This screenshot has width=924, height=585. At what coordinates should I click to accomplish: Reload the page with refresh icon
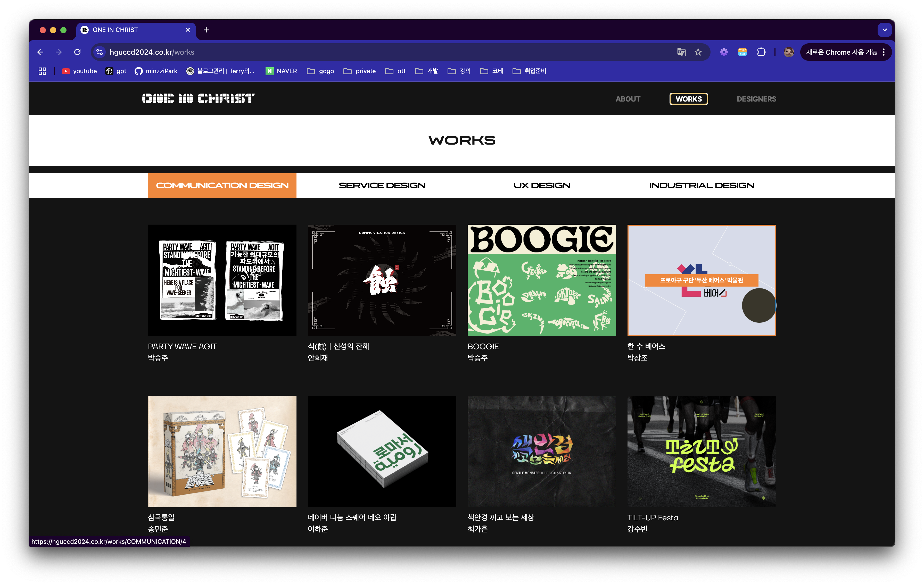[77, 52]
